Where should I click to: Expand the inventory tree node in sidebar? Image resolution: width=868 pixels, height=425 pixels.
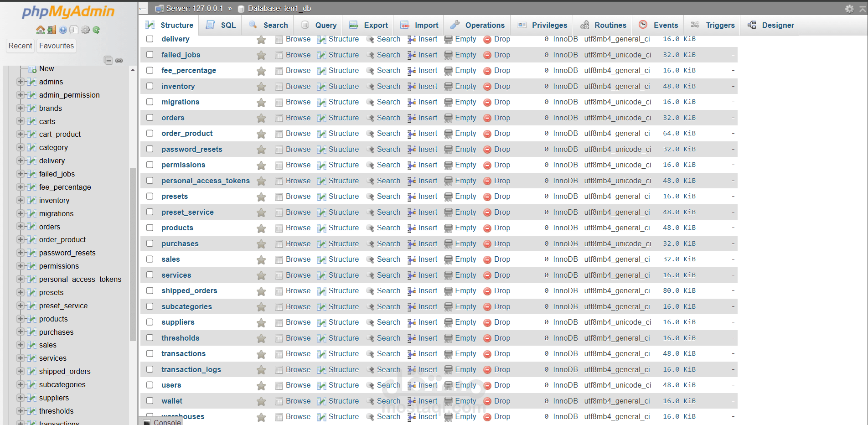pos(20,200)
